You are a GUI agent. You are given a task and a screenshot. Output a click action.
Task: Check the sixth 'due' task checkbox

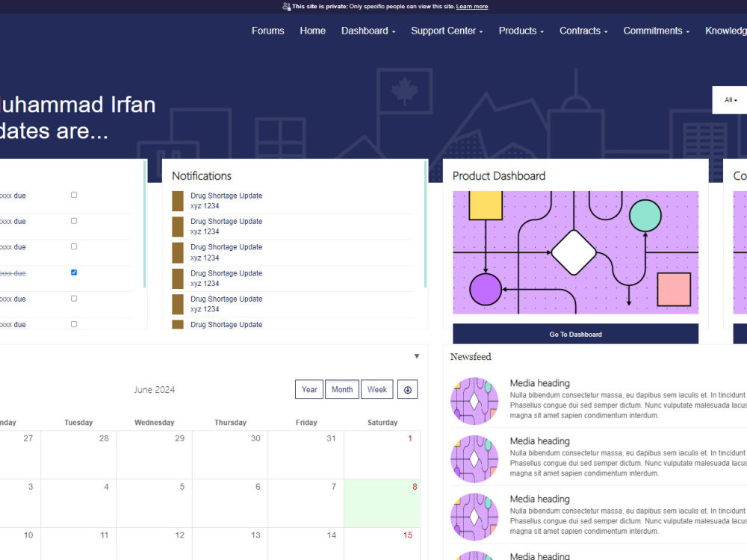[74, 324]
